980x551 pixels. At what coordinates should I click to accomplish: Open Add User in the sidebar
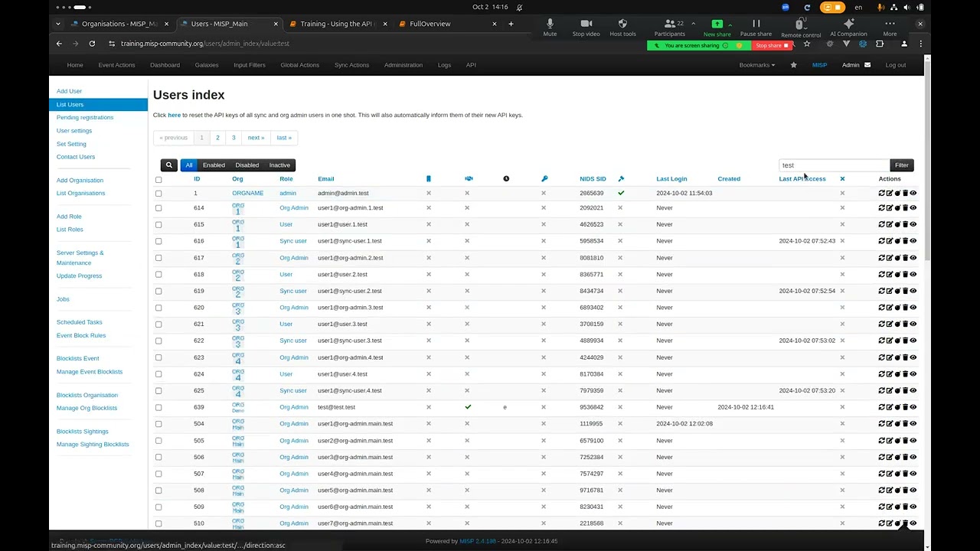69,91
